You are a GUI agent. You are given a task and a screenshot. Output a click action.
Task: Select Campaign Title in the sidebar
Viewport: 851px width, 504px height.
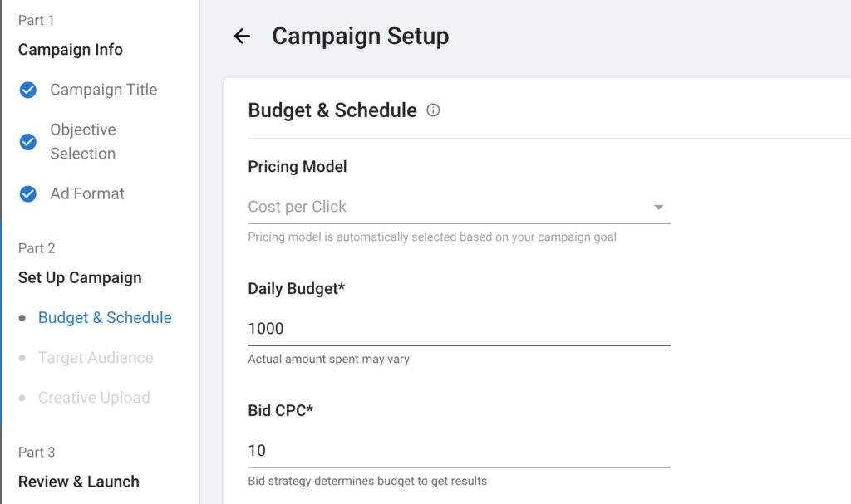pyautogui.click(x=105, y=90)
